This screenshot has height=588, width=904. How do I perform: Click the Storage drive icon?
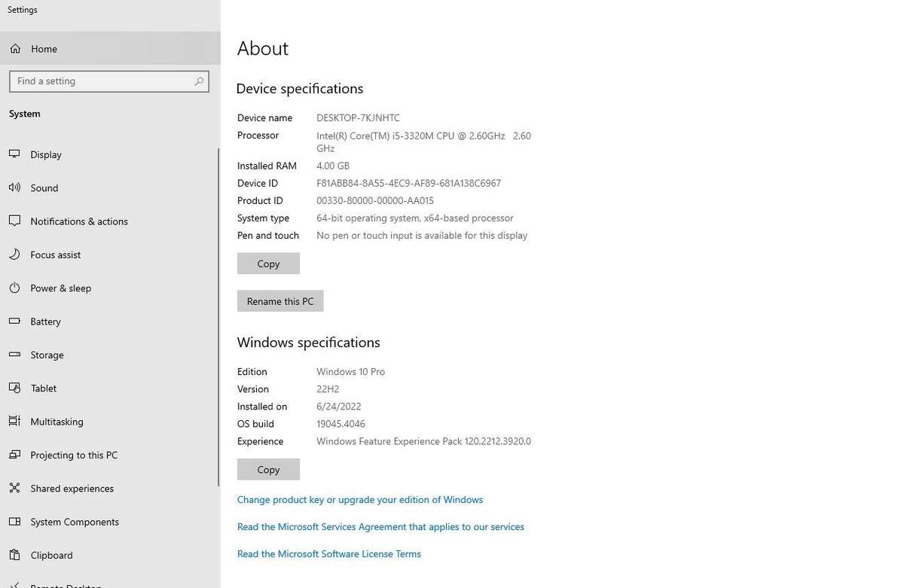(x=14, y=355)
